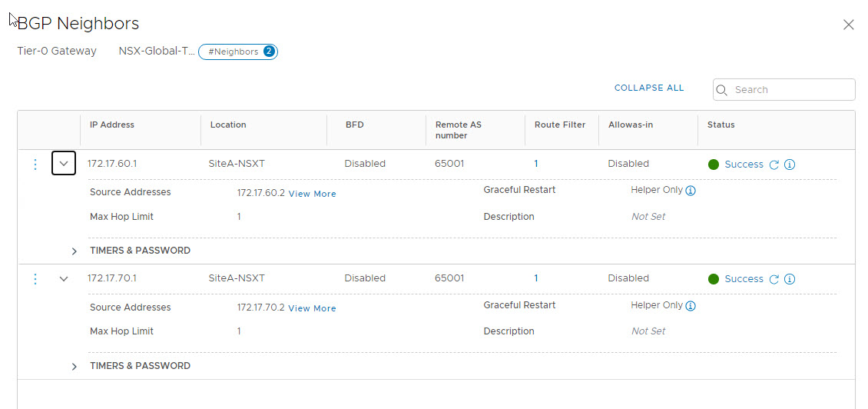Click COLLAPSE ALL link
This screenshot has height=409, width=868.
tap(648, 88)
